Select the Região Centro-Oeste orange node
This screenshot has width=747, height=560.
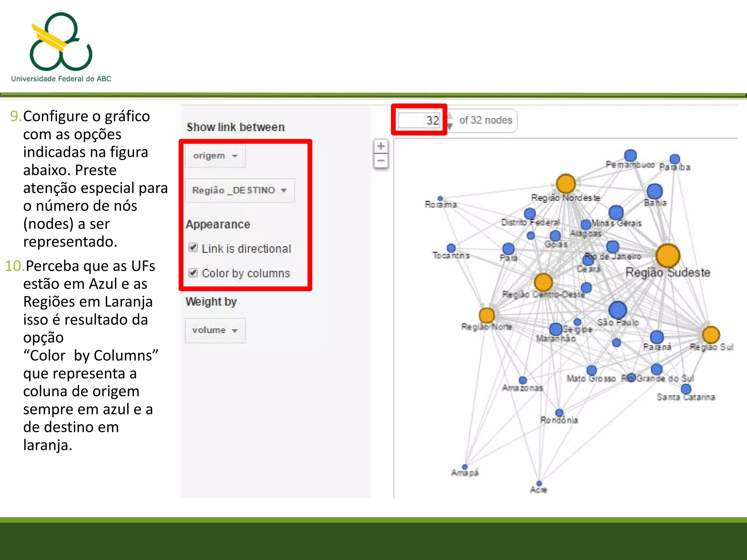click(543, 282)
